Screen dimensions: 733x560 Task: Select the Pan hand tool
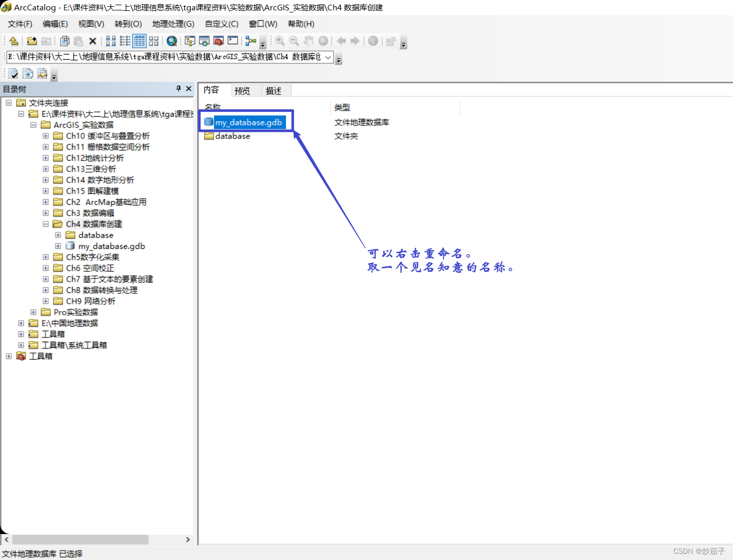(x=308, y=41)
